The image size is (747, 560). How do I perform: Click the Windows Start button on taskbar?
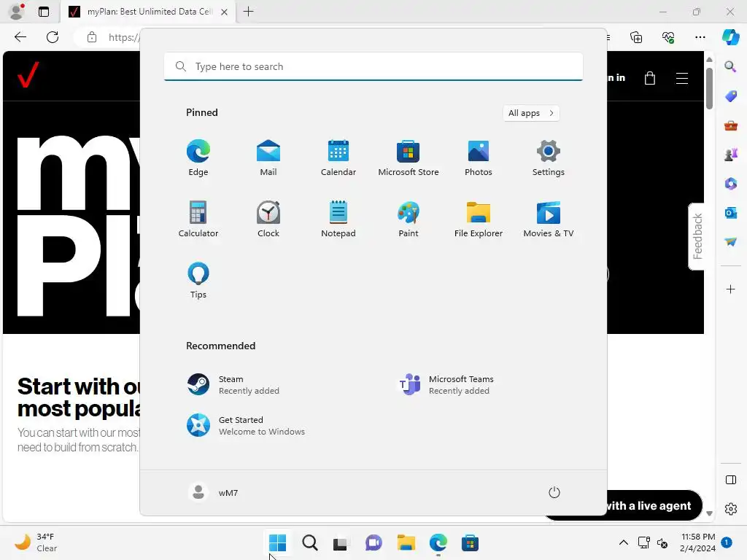click(277, 542)
